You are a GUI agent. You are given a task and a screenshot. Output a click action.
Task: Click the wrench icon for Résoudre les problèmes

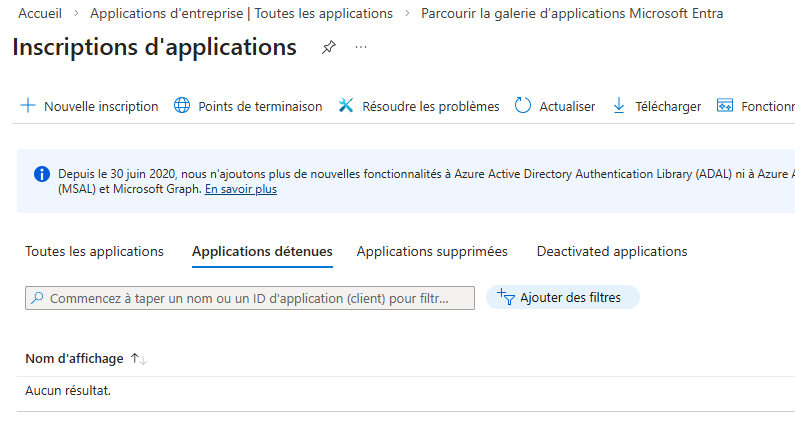coord(346,106)
